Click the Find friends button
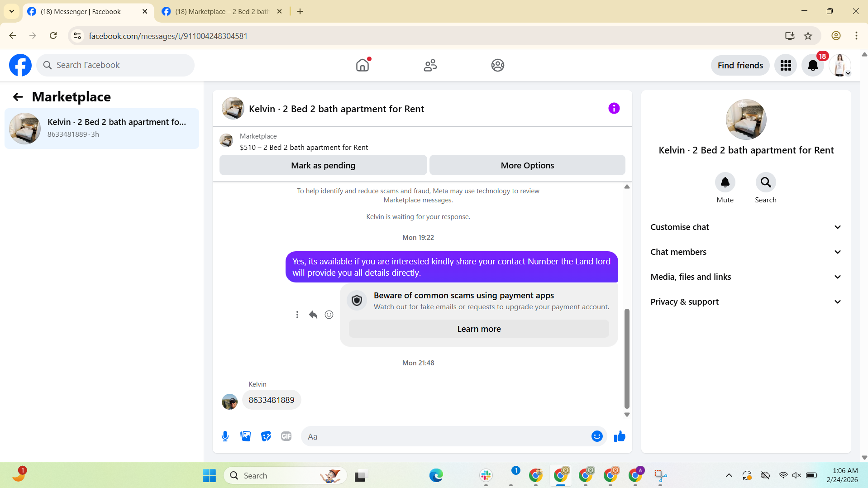Viewport: 868px width, 488px height. point(740,65)
